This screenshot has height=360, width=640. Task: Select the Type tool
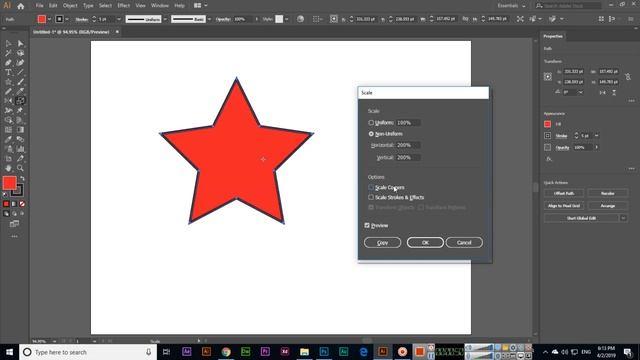click(8, 72)
